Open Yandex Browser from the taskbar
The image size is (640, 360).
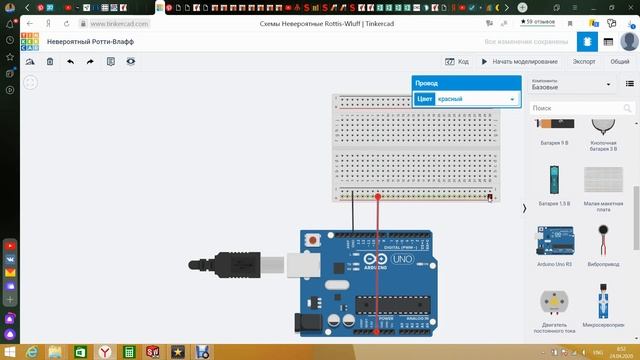pyautogui.click(x=105, y=352)
